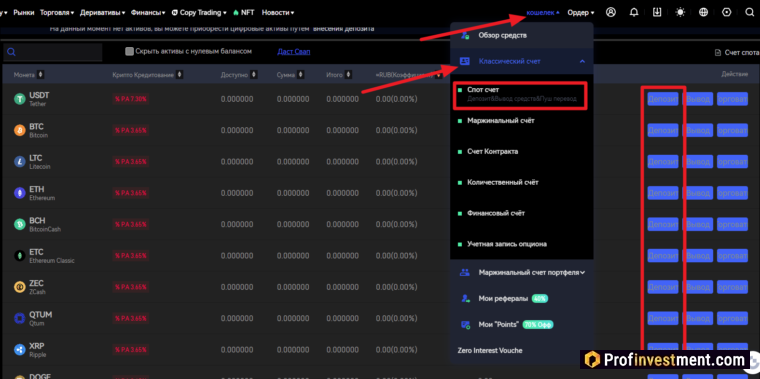
Task: Click the Мои Points icon
Action: [465, 324]
